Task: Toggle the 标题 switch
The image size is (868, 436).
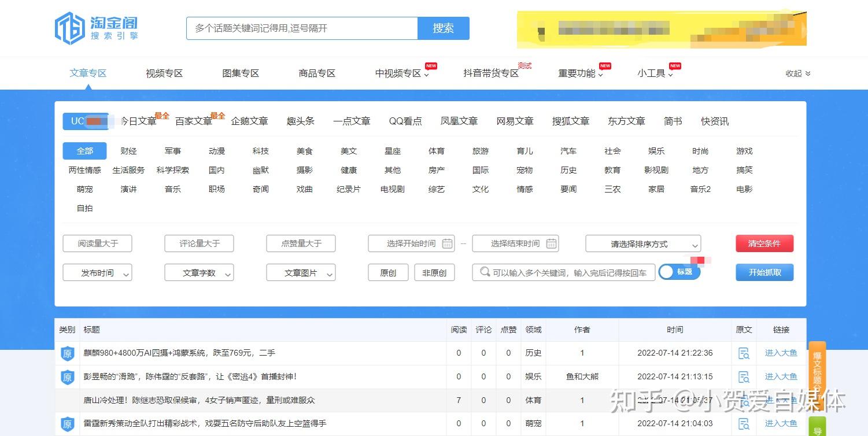Action: click(x=679, y=272)
